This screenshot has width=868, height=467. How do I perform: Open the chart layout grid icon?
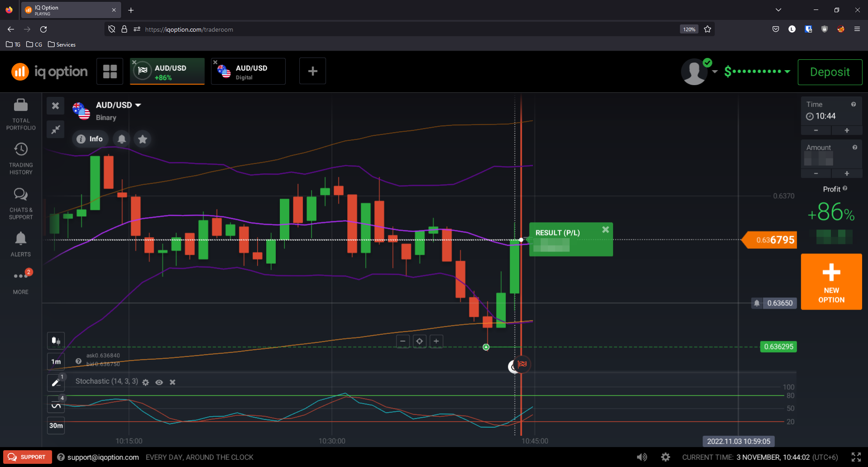click(x=110, y=71)
